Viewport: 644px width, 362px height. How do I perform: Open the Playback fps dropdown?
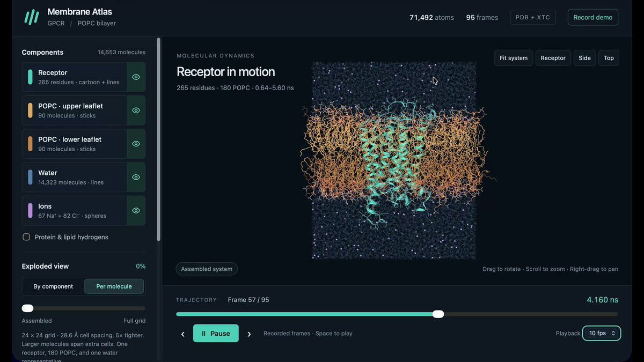(x=602, y=334)
